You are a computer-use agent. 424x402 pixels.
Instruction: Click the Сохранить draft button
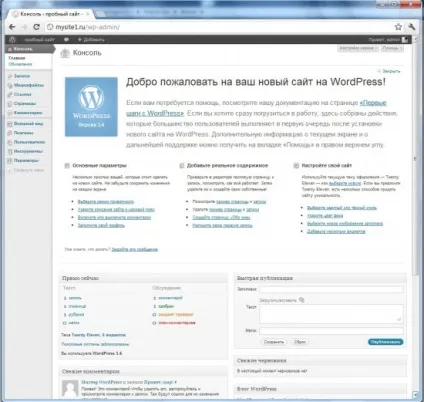274,342
